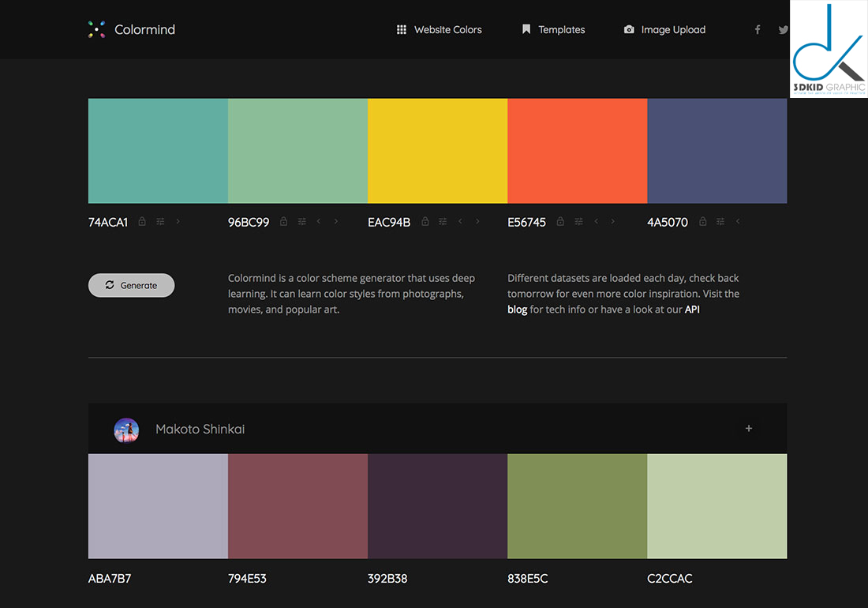This screenshot has width=868, height=608.
Task: Expand Makoto Shinkai palette with plus
Action: tap(748, 429)
